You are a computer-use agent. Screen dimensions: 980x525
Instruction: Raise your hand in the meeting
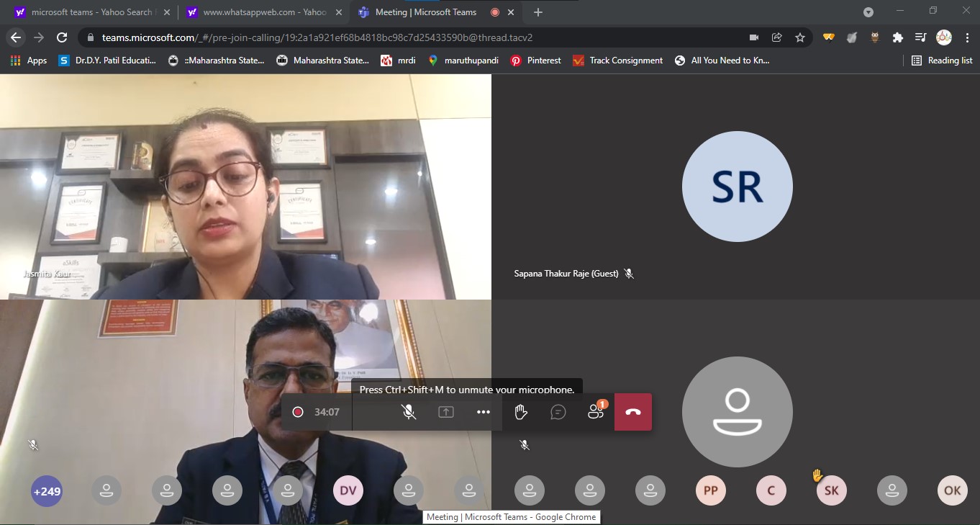(x=521, y=412)
